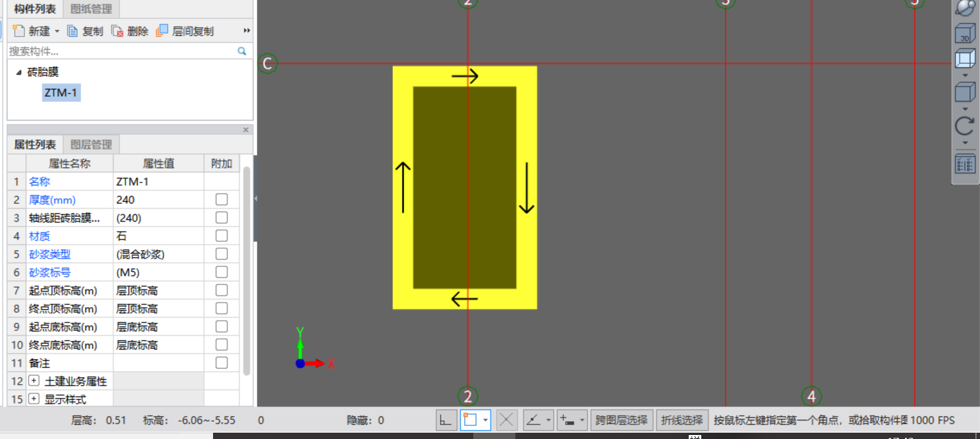Switch to the 构件列表 tab
The height and width of the screenshot is (439, 980).
pyautogui.click(x=35, y=9)
